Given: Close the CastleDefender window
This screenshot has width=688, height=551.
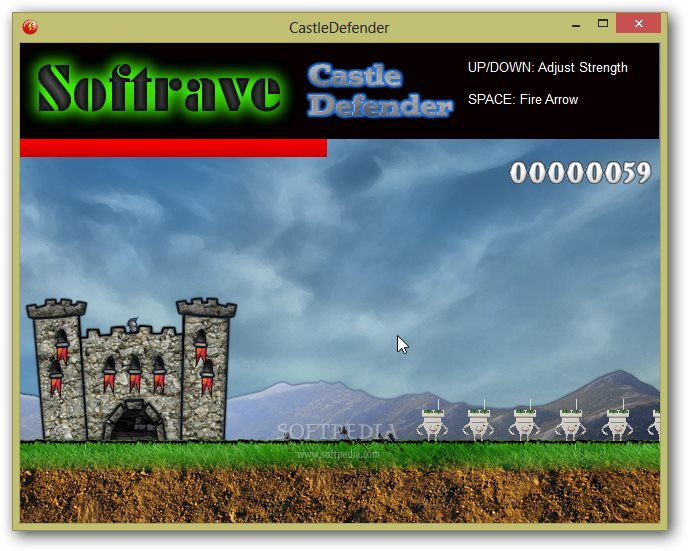Looking at the screenshot, I should click(x=638, y=23).
